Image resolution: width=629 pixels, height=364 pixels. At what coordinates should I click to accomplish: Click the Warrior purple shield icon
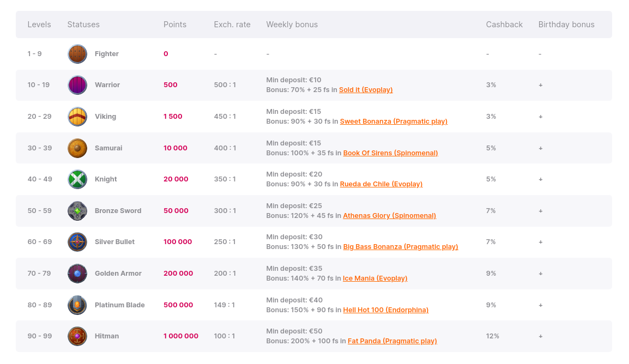(77, 85)
